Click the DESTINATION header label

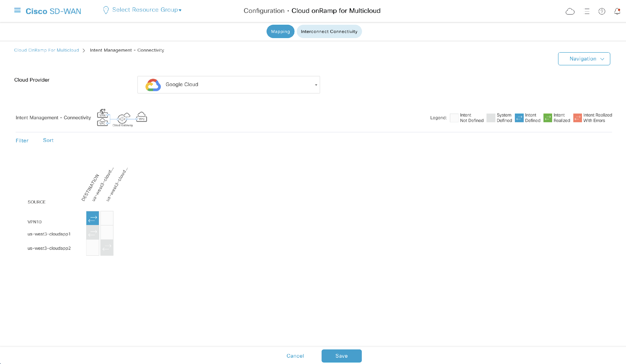click(x=90, y=188)
